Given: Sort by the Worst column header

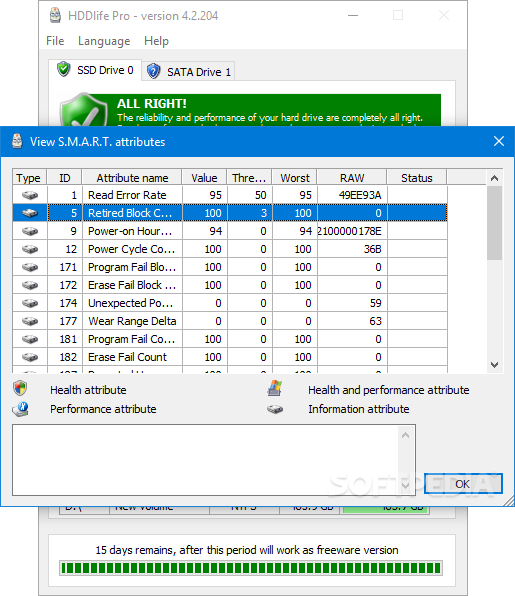Looking at the screenshot, I should point(295,178).
